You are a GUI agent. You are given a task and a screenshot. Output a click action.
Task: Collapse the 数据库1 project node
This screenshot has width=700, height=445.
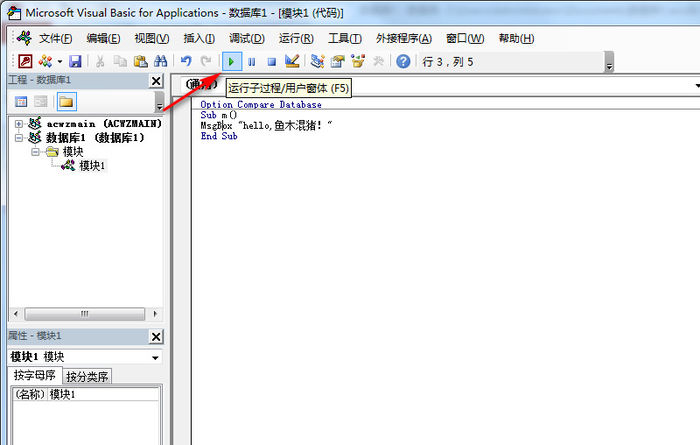click(19, 138)
